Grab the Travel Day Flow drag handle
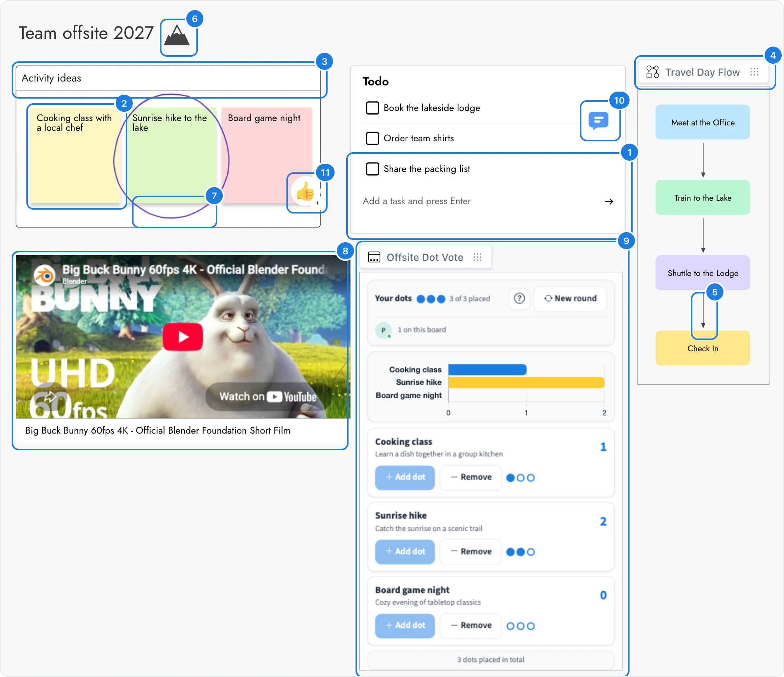 click(x=754, y=72)
